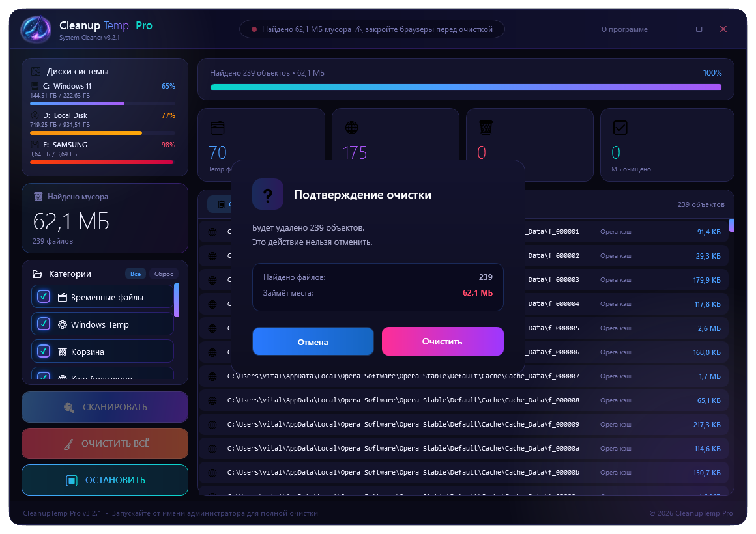Screen dimensions: 756x534
Task: Reset categories with Сброс
Action: tap(164, 274)
